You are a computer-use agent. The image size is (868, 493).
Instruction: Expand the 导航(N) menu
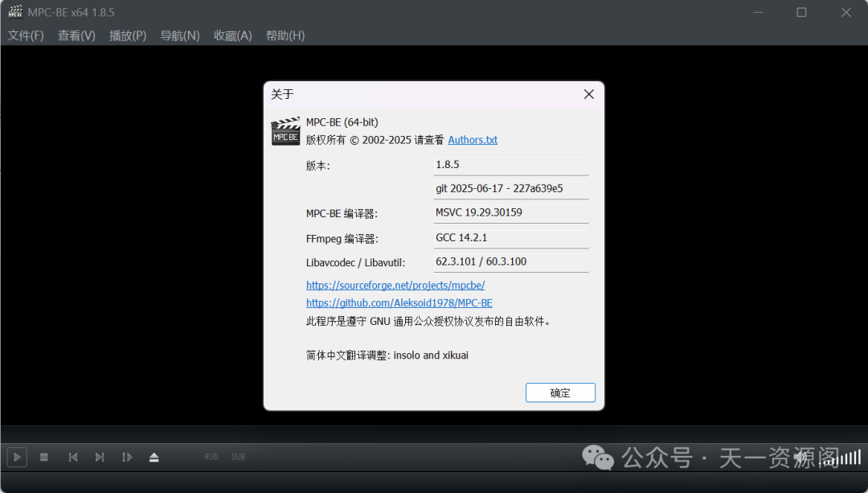pos(180,35)
